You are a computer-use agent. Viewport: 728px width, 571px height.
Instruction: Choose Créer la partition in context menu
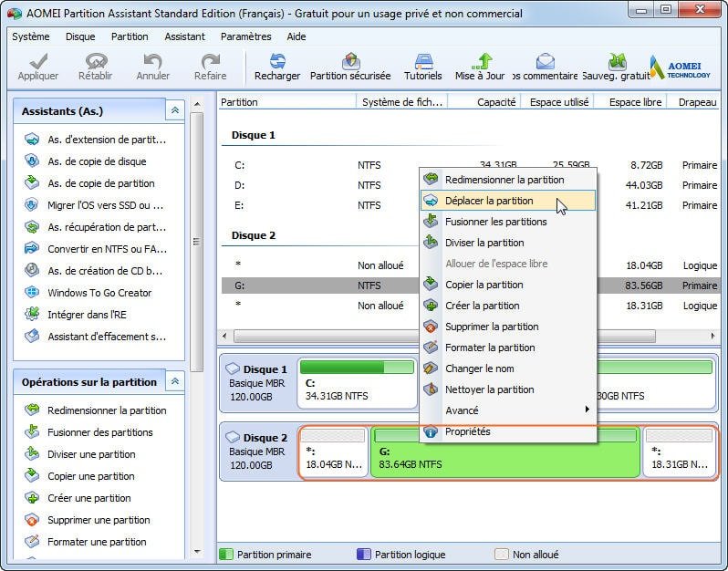click(x=508, y=306)
